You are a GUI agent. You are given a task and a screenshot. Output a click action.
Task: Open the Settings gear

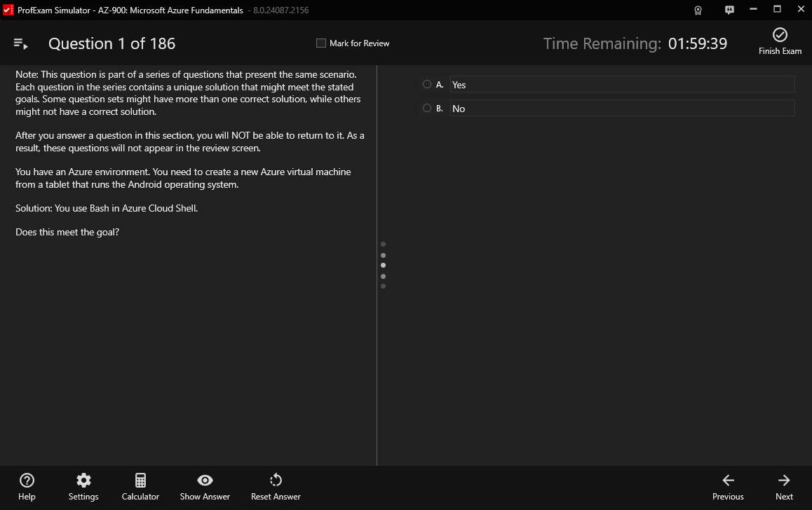(x=83, y=488)
